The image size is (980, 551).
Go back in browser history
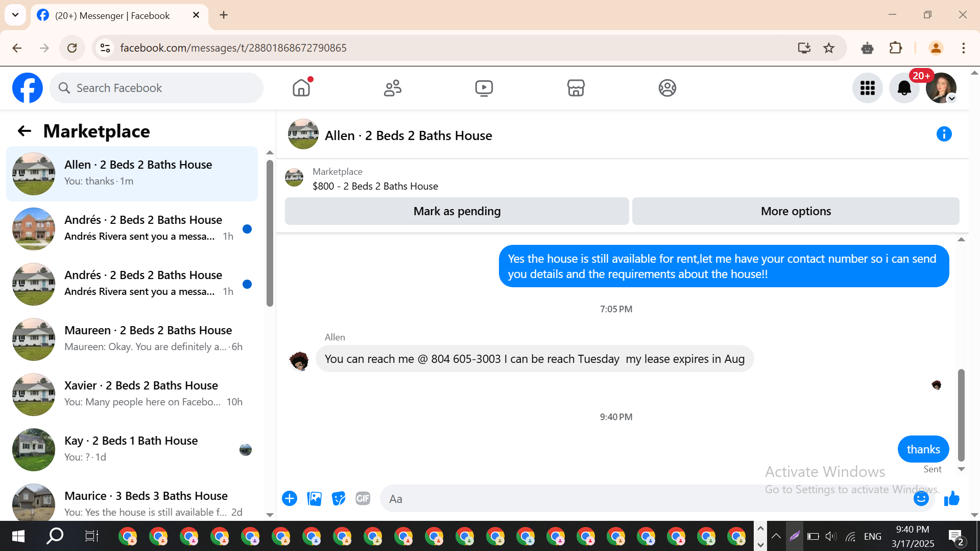(x=17, y=48)
